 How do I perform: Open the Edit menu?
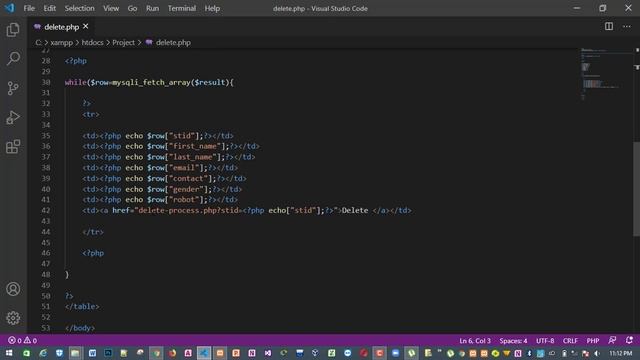click(49, 8)
